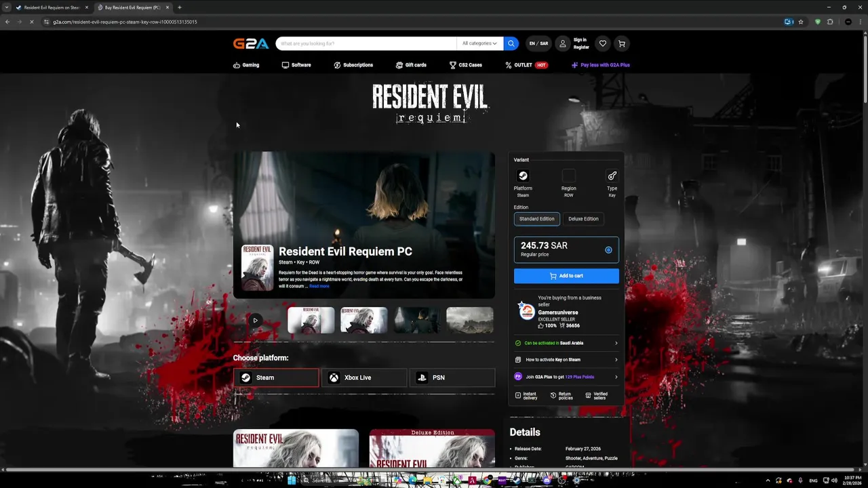
Task: Choose PSN platform button
Action: 452,378
